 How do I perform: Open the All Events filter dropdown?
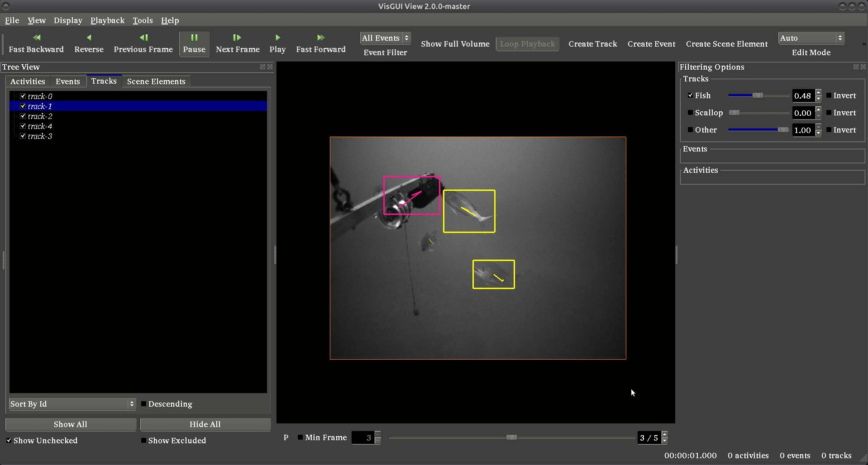pyautogui.click(x=385, y=38)
